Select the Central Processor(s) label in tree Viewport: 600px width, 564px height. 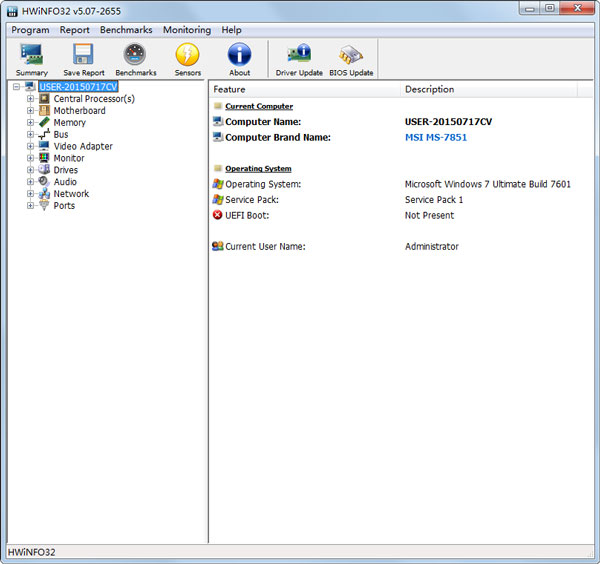pos(94,99)
